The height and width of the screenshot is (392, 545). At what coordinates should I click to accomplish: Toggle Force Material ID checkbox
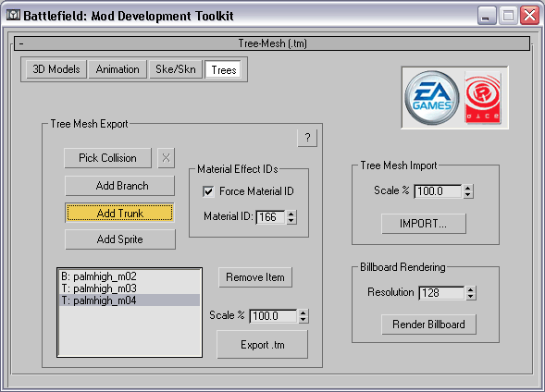[208, 191]
